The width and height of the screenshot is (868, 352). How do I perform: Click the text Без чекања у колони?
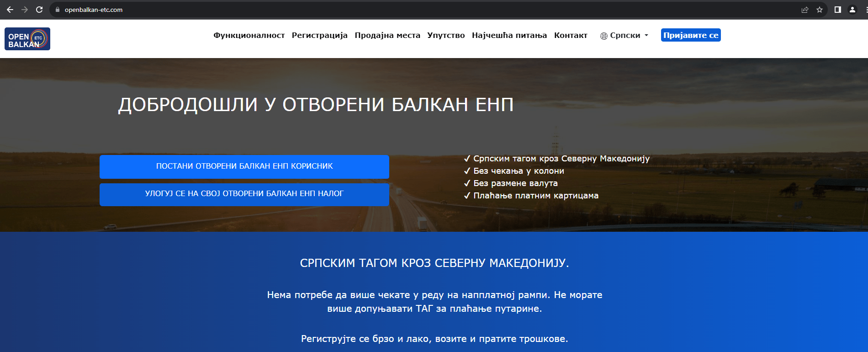tap(519, 171)
